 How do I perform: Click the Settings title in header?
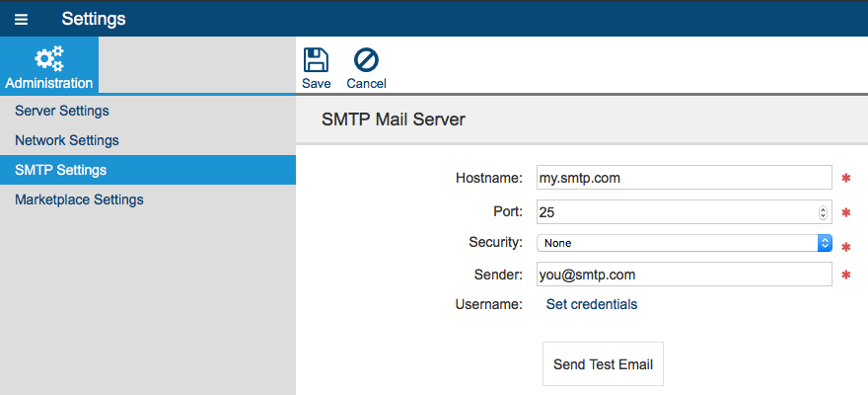94,19
